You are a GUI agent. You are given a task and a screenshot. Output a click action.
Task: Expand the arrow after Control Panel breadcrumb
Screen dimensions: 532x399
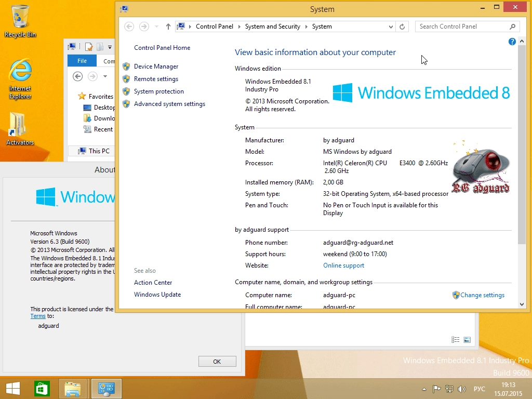click(239, 26)
